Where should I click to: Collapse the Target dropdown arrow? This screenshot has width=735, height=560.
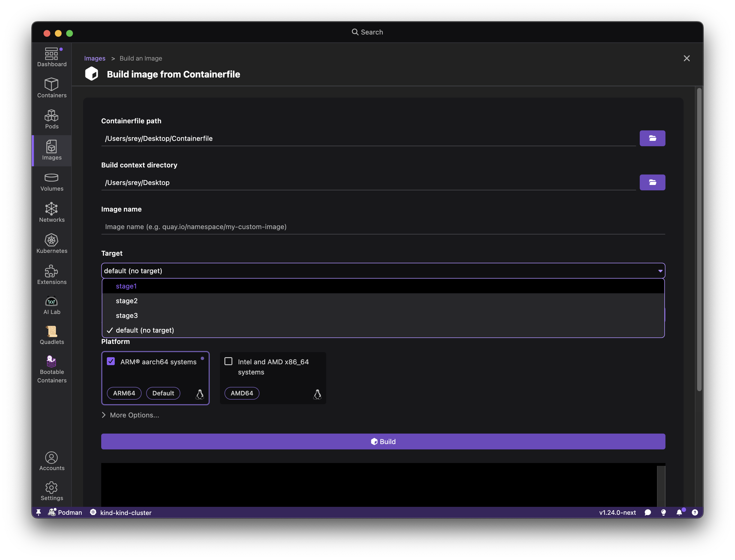660,271
